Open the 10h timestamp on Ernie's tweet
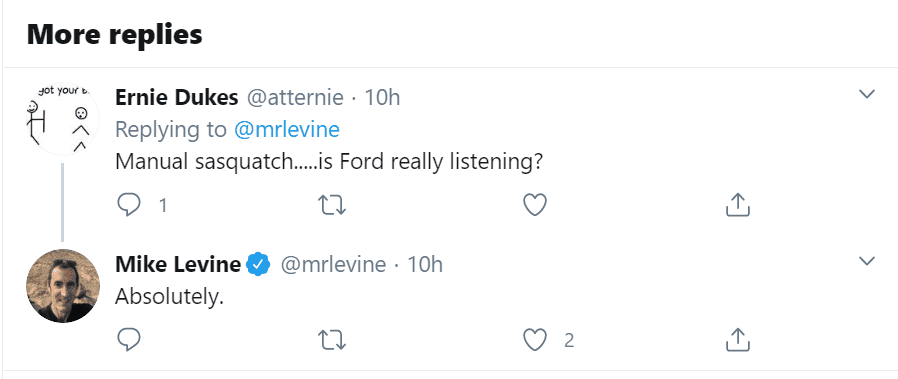This screenshot has width=898, height=379. [x=382, y=97]
